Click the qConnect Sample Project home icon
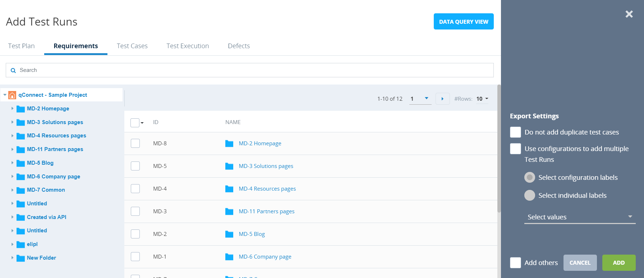644x278 pixels. click(12, 95)
